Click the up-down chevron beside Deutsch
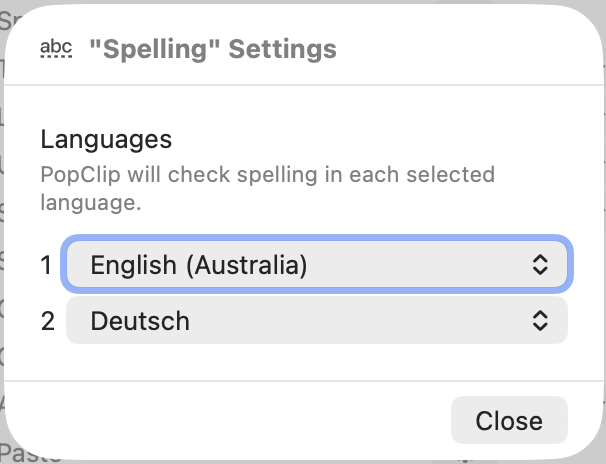Viewport: 606px width, 464px height. click(x=540, y=321)
